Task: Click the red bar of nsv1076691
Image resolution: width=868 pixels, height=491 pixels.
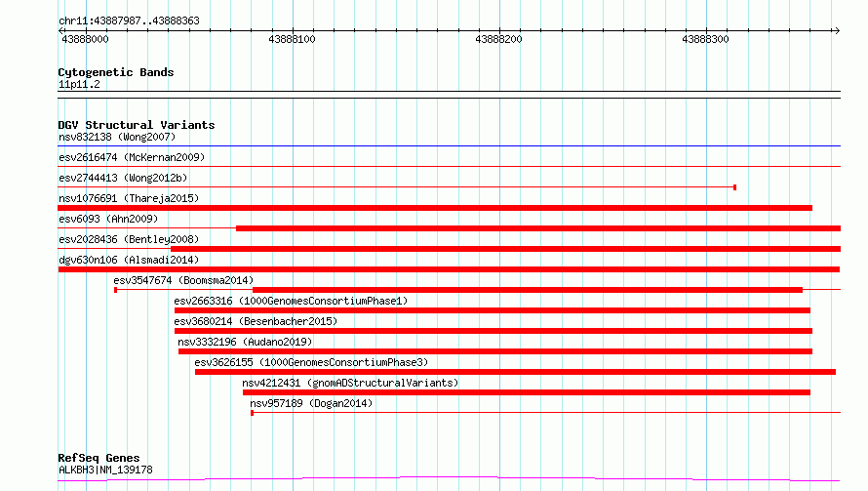Action: tap(435, 208)
